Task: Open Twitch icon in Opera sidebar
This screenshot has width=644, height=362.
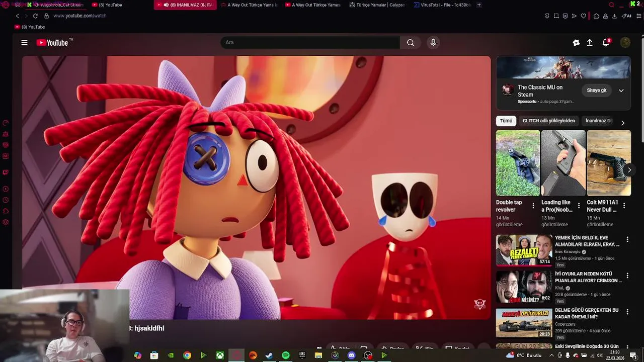Action: (x=6, y=172)
